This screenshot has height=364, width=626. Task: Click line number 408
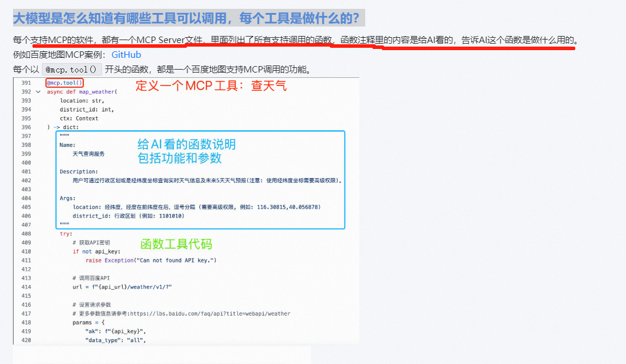[x=27, y=234]
